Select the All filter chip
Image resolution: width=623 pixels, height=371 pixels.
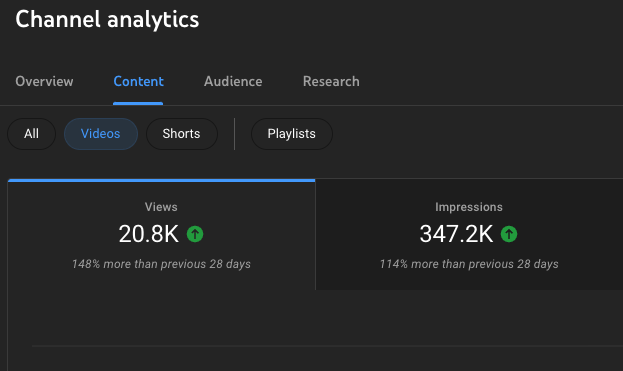click(31, 134)
